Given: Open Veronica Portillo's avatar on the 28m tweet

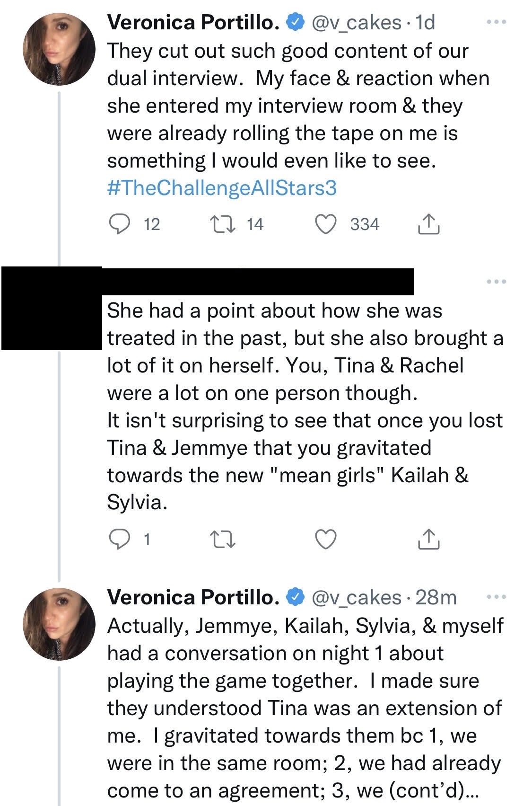Looking at the screenshot, I should point(59,624).
